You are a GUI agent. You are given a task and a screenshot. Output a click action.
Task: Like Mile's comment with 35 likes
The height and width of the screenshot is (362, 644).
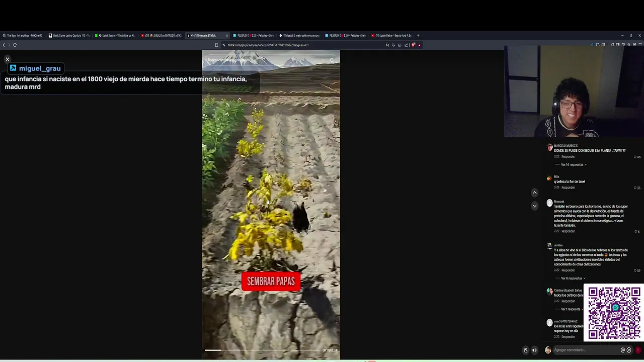(x=635, y=188)
